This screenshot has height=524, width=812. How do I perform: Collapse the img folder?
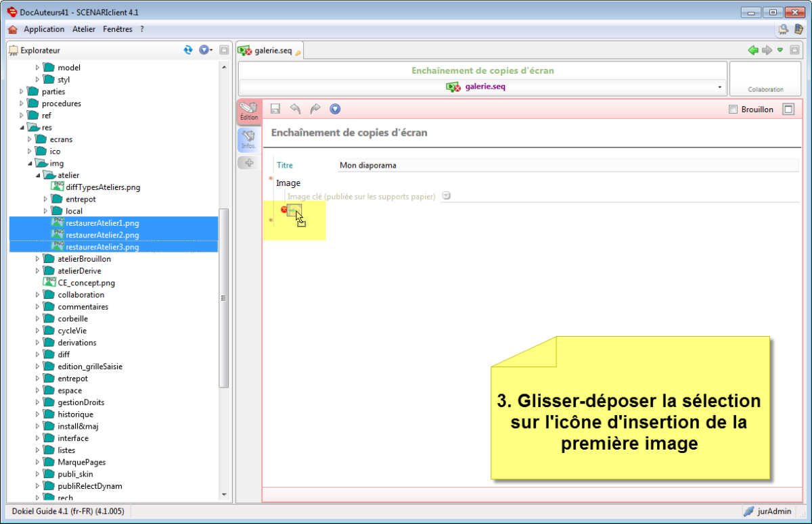pyautogui.click(x=30, y=164)
